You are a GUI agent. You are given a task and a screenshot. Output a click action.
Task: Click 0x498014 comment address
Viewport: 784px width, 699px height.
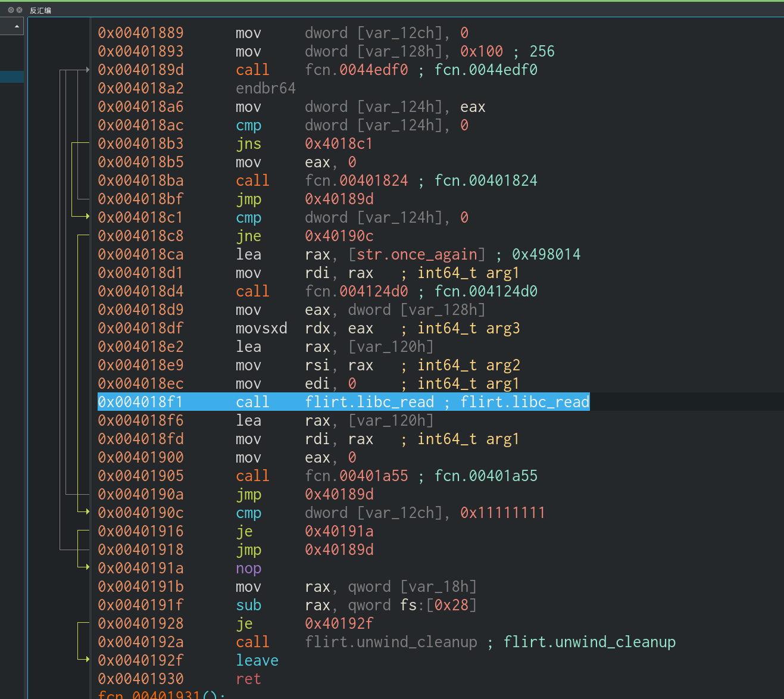coord(546,254)
